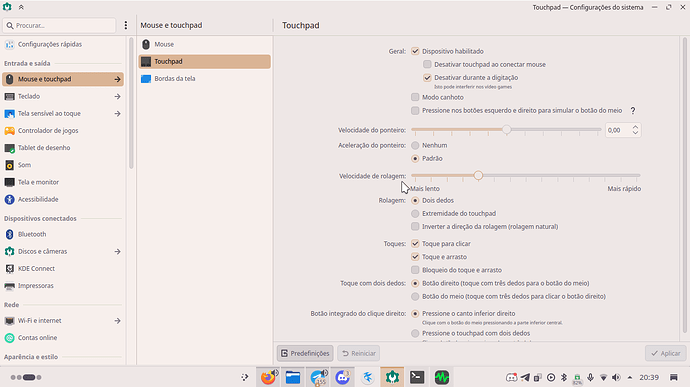
Task: Open the file manager from the taskbar
Action: click(x=293, y=377)
